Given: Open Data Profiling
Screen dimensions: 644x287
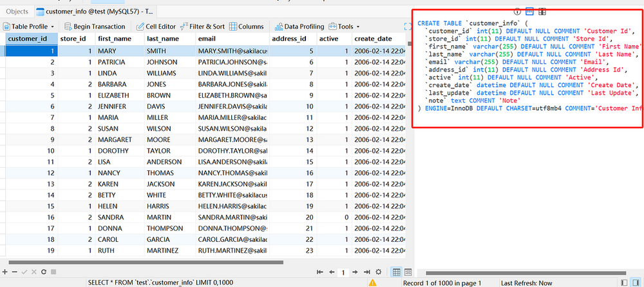Looking at the screenshot, I should pos(299,26).
